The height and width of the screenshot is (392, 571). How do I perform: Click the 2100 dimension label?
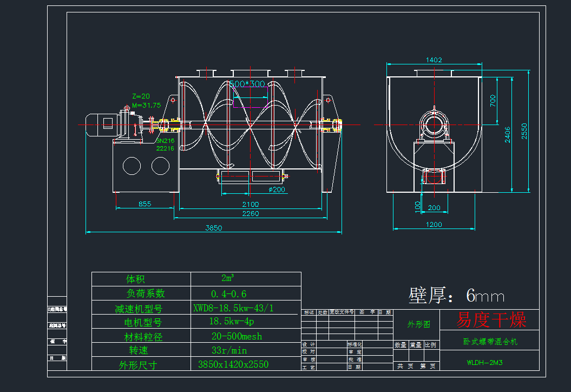tap(250, 205)
